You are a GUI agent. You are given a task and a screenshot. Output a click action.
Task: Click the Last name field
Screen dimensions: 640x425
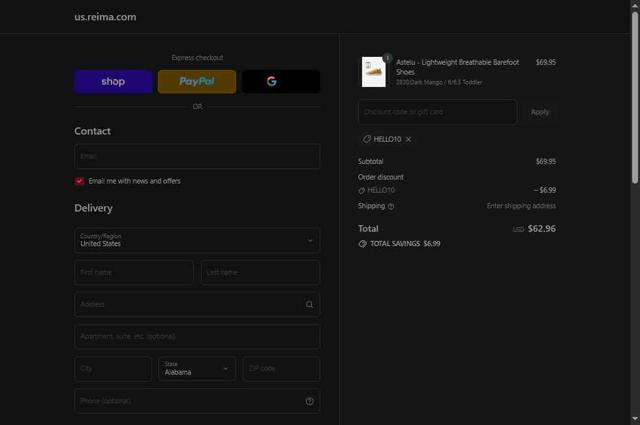click(260, 272)
